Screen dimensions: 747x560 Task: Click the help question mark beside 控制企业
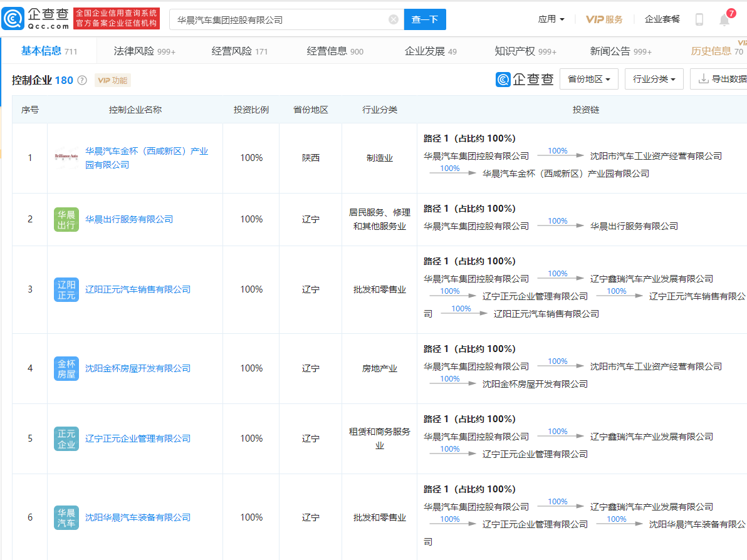point(82,80)
